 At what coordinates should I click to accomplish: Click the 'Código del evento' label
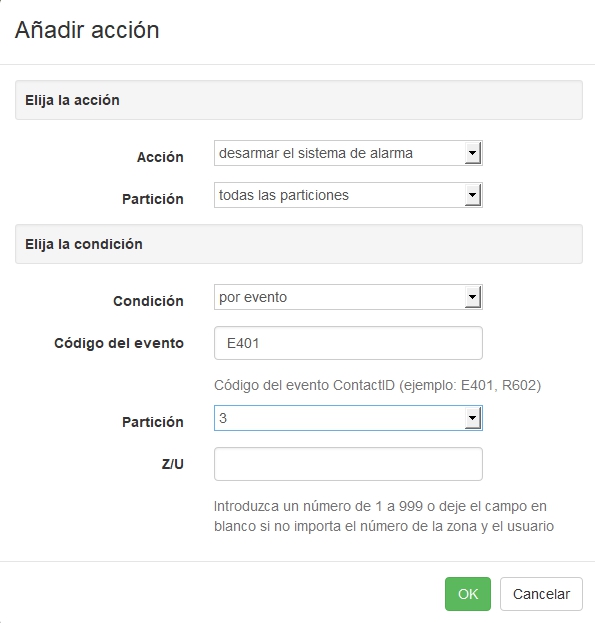[119, 343]
